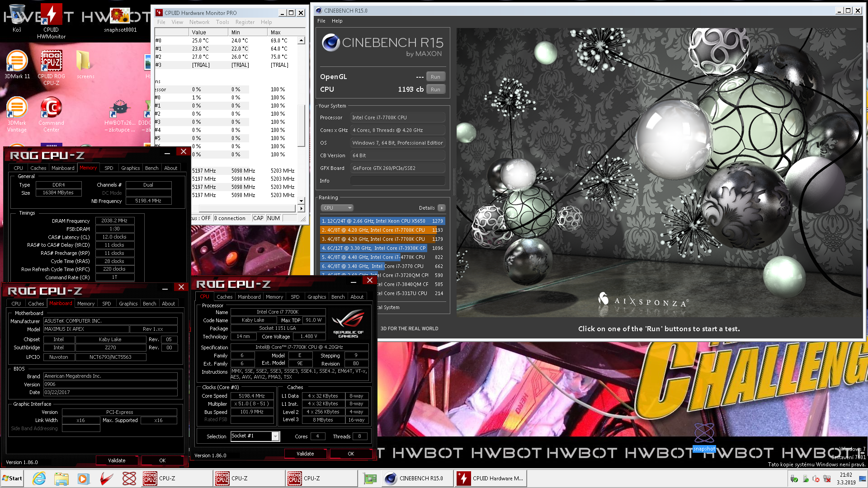Open About tab in CPU-Z Memory window
Screen dimensions: 868x488
pyautogui.click(x=170, y=168)
